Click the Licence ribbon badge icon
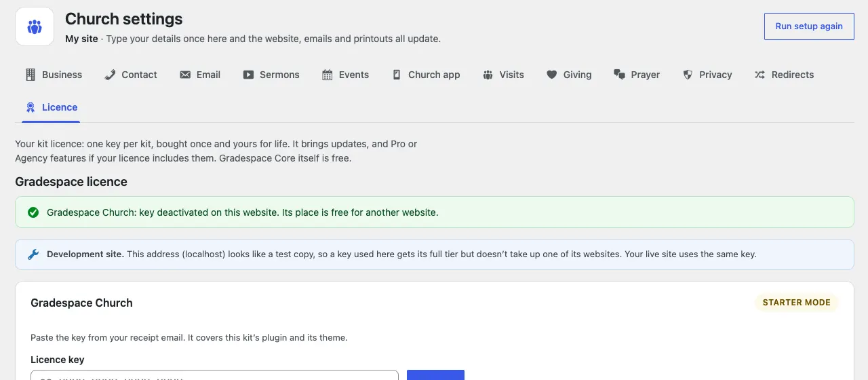Screen dimensions: 868x380 [x=30, y=107]
